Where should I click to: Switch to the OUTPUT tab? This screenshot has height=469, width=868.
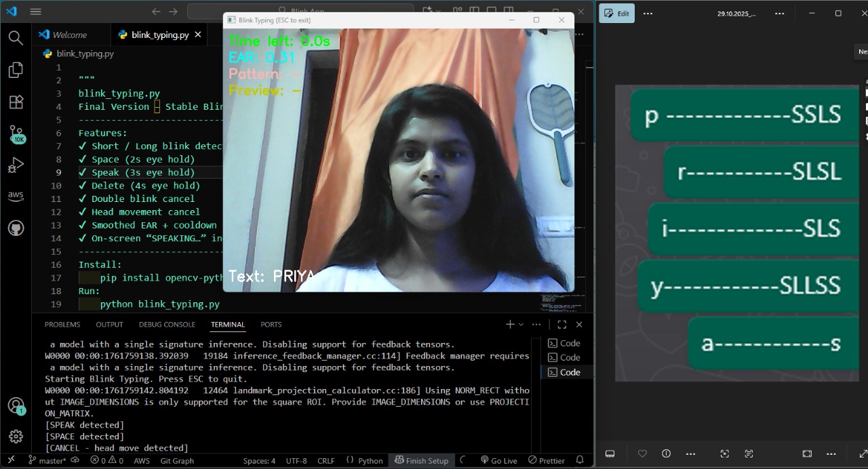pos(109,324)
